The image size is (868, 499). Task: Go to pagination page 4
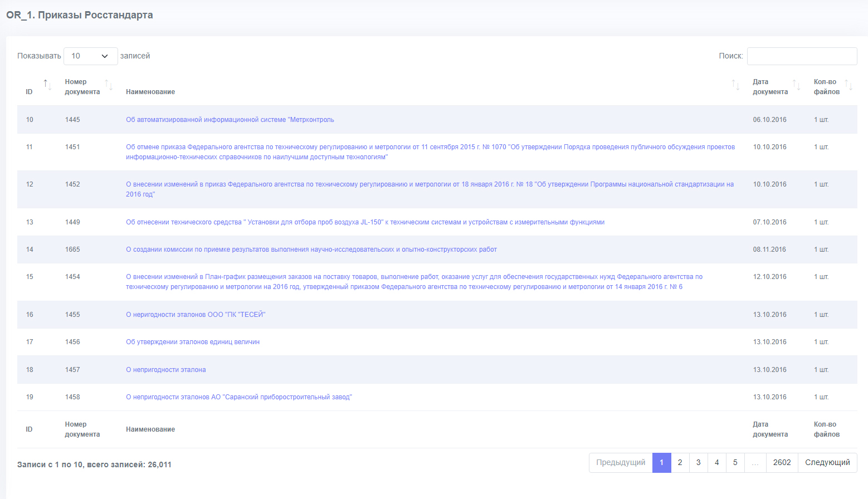tap(716, 463)
